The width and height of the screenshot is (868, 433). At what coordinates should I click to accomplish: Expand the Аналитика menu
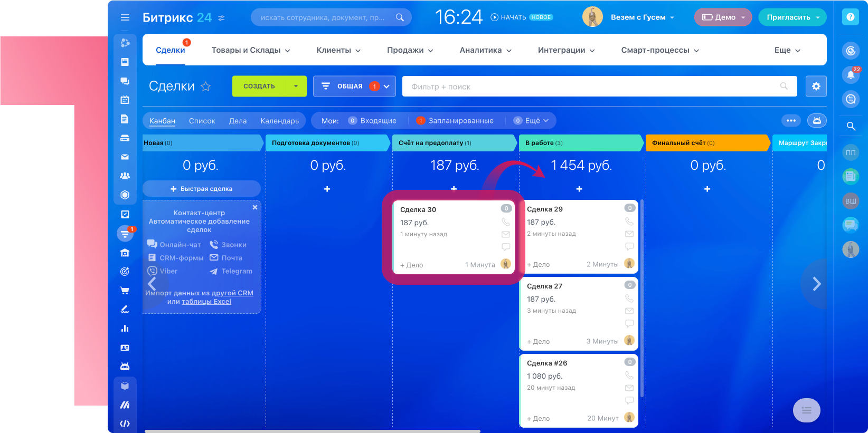click(486, 50)
